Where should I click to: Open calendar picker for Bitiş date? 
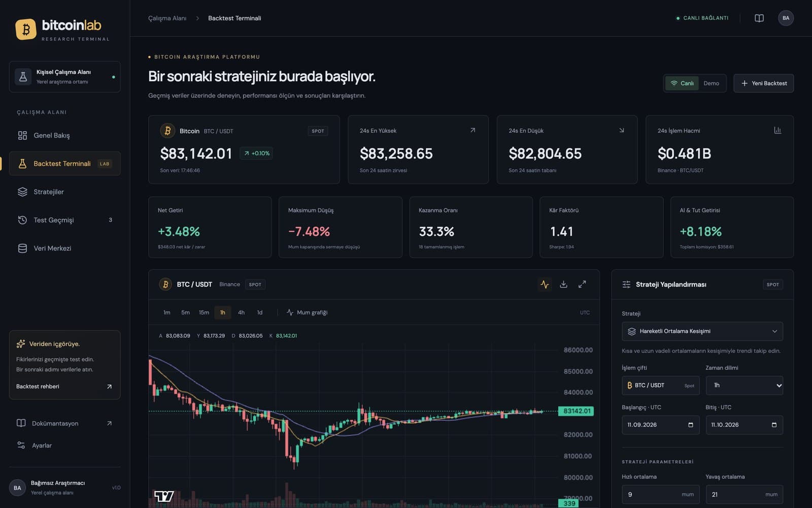pos(774,425)
